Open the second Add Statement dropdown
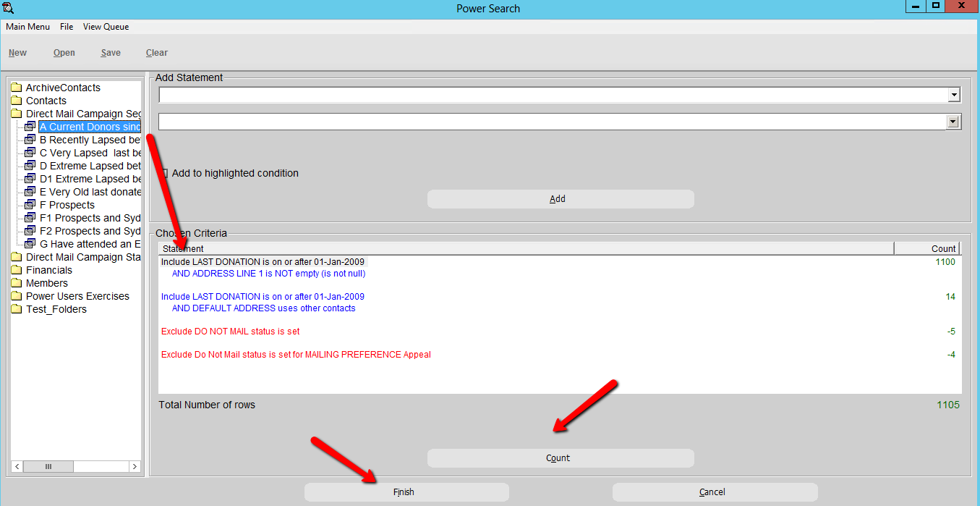 point(953,122)
